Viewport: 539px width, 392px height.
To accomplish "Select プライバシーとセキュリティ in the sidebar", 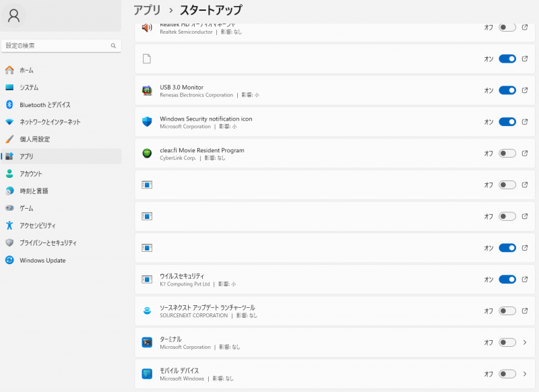I will click(48, 243).
